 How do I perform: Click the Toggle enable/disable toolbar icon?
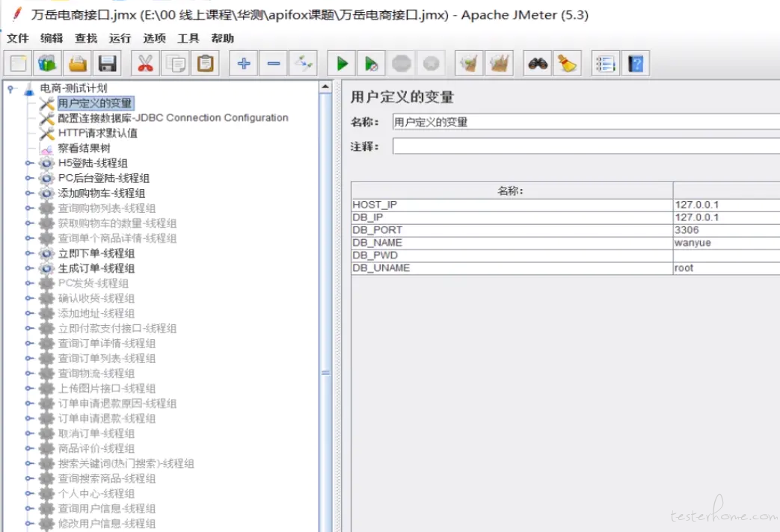coord(304,64)
